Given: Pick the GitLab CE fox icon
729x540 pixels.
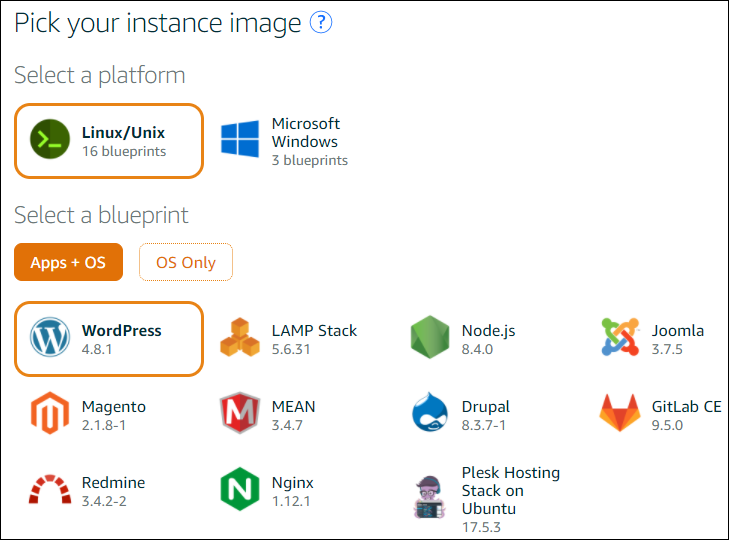Looking at the screenshot, I should point(620,414).
